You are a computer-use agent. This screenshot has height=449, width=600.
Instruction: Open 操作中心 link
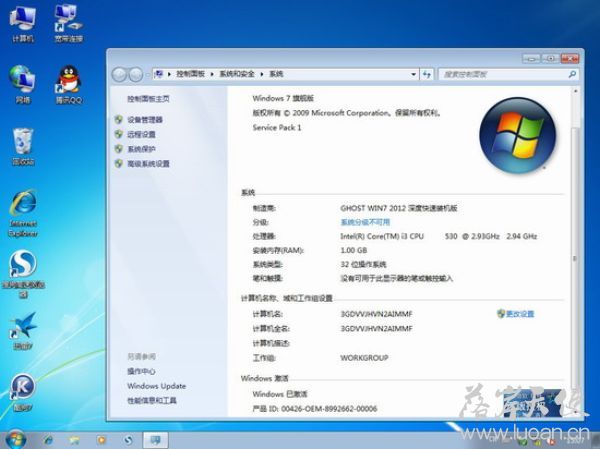click(141, 371)
